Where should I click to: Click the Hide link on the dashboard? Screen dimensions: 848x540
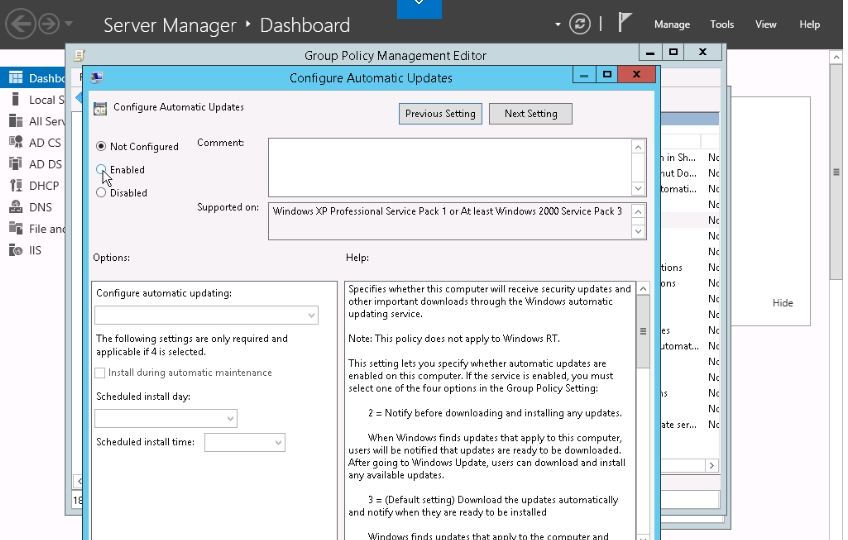783,303
